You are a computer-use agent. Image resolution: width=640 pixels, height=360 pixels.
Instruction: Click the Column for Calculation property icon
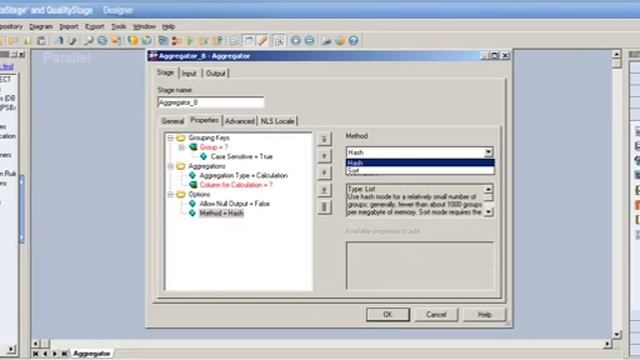click(x=193, y=185)
